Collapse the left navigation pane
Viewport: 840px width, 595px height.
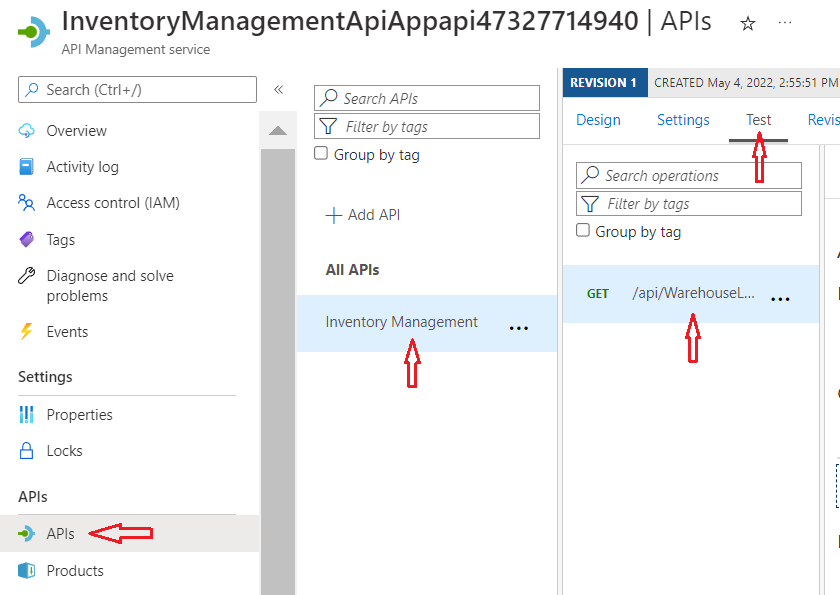(x=279, y=88)
